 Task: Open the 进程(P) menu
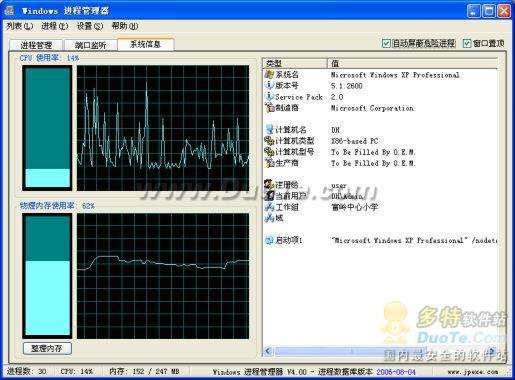[55, 26]
